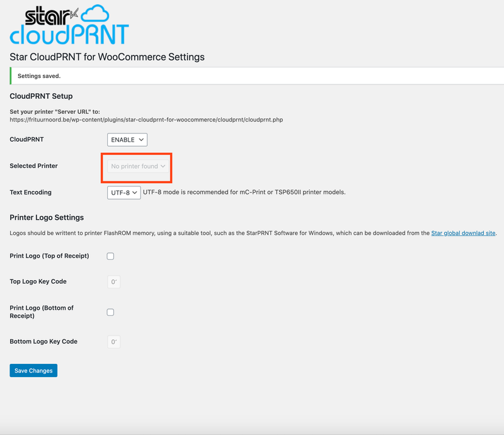Click the Settings saved notice
Screen dimensions: 504x435
coord(257,76)
